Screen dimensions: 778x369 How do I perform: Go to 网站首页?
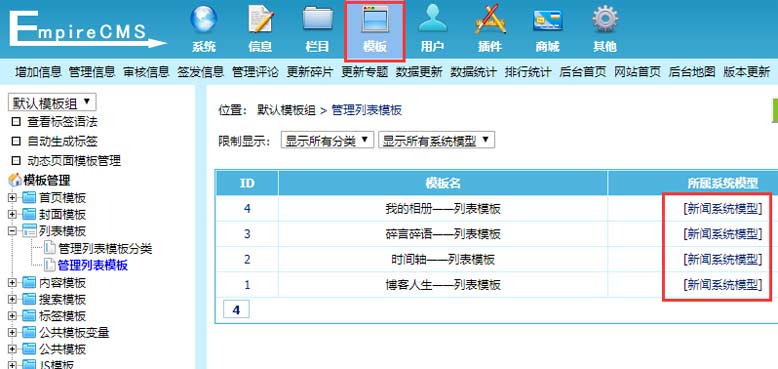(x=637, y=72)
